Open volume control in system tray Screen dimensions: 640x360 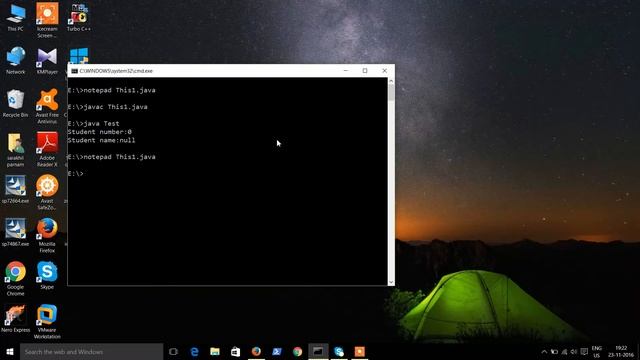[x=574, y=351]
